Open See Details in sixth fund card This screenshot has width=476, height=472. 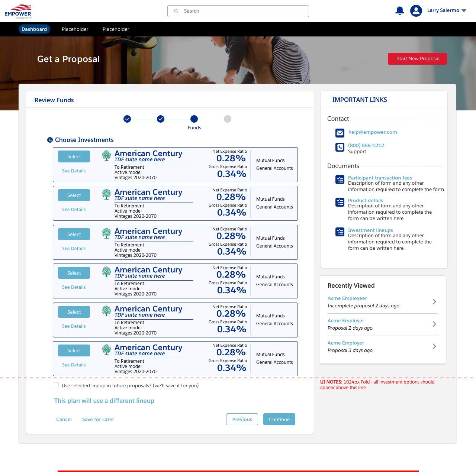tap(74, 365)
